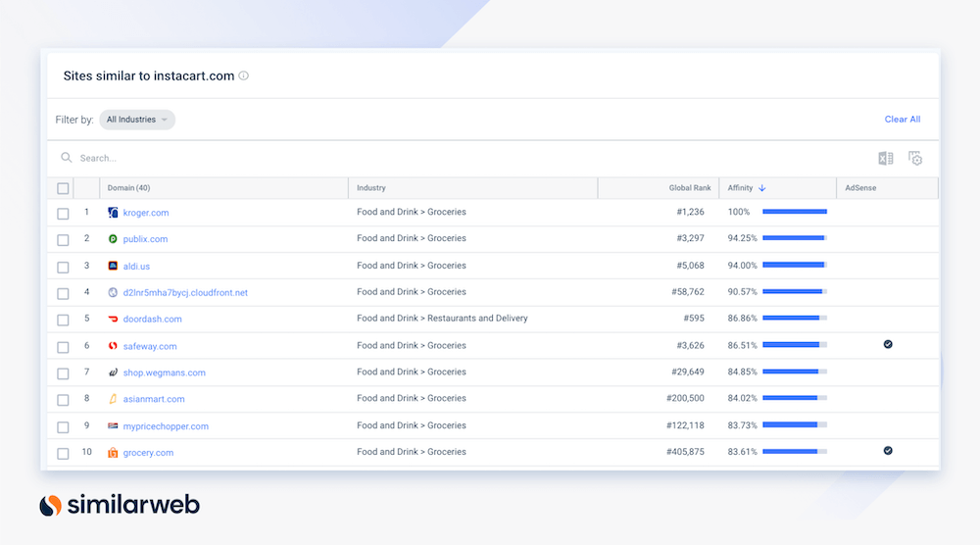Click the Clear All link

[902, 120]
